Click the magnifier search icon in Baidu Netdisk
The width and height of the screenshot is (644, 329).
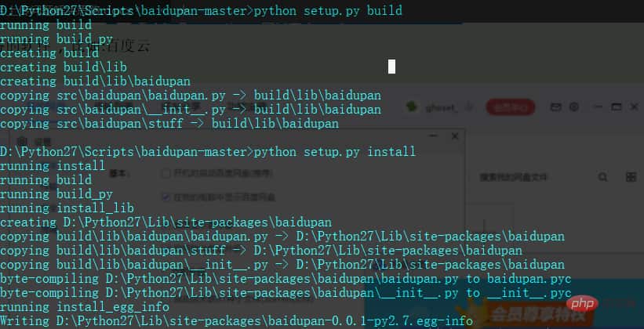(602, 177)
